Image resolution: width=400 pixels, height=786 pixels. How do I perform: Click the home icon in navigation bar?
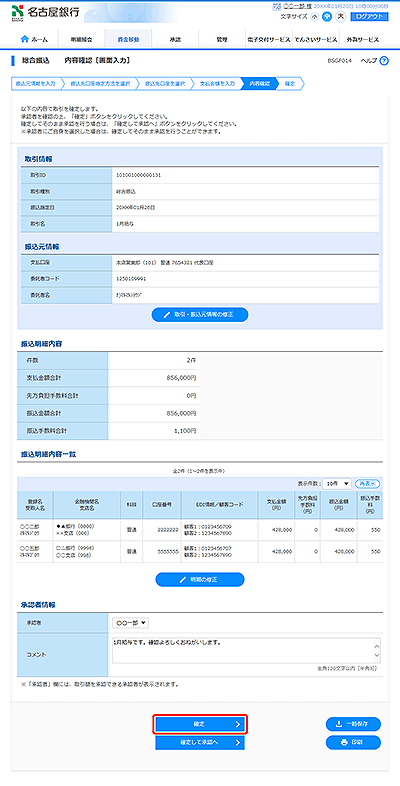[24, 39]
